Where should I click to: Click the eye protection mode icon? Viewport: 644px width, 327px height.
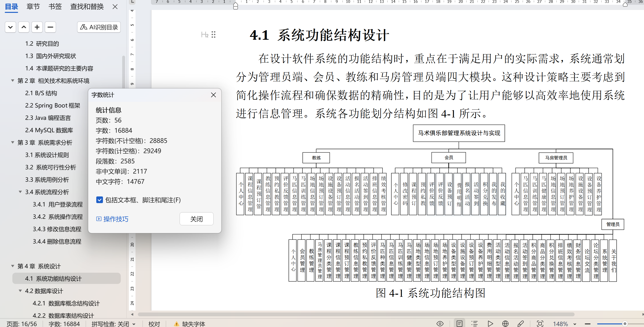[440, 323]
